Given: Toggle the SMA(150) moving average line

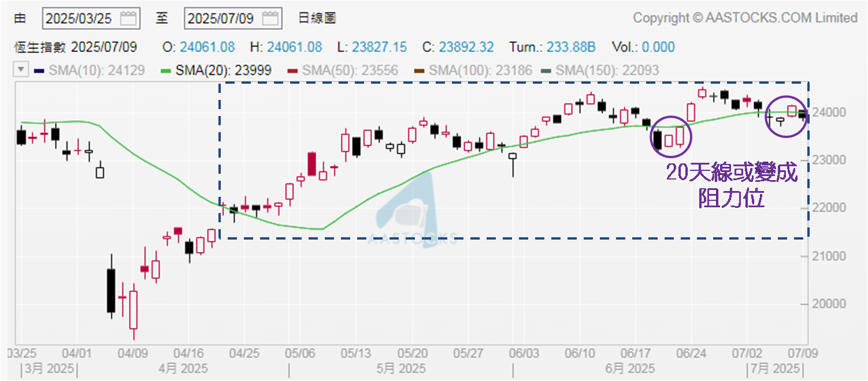Looking at the screenshot, I should coord(600,70).
